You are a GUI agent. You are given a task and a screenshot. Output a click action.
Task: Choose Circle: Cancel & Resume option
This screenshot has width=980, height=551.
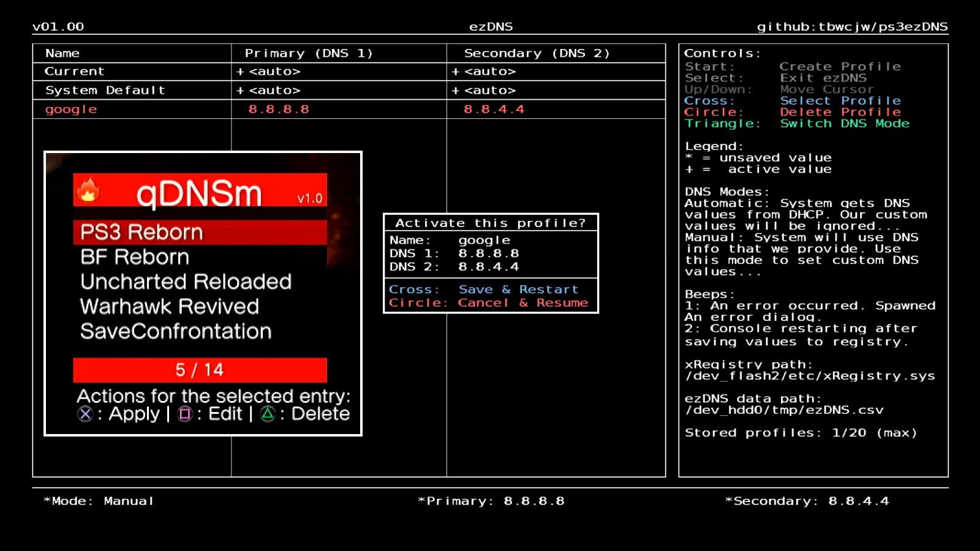(x=488, y=302)
